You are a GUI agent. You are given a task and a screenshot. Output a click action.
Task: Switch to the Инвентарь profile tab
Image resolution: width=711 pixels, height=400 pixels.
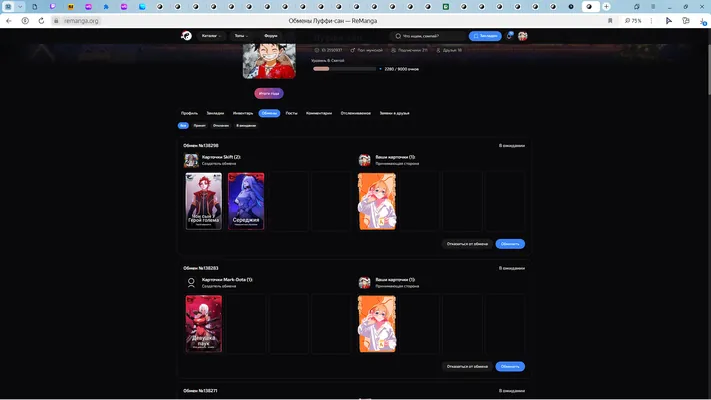pos(243,113)
